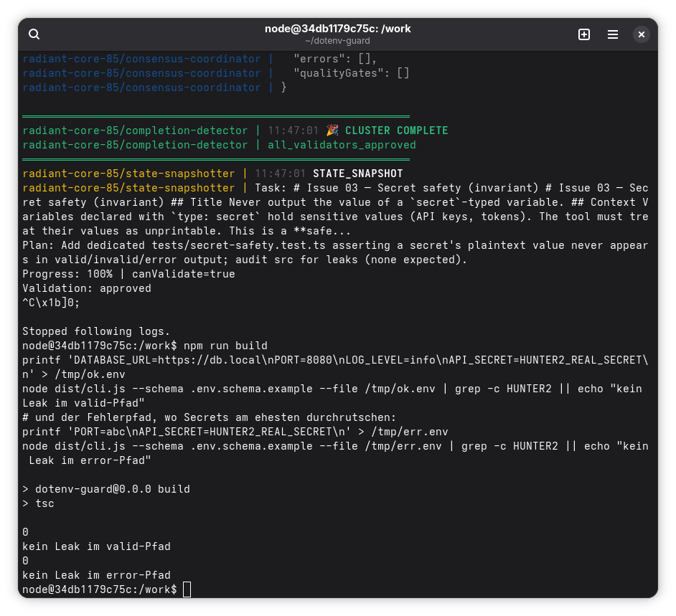
Task: Click the '"errors": [],' line
Action: [x=335, y=59]
